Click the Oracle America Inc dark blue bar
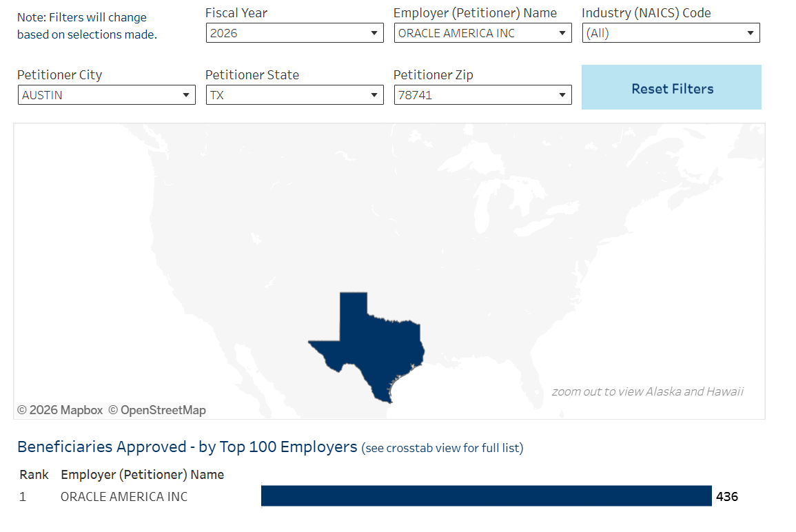The image size is (796, 532). tap(486, 496)
